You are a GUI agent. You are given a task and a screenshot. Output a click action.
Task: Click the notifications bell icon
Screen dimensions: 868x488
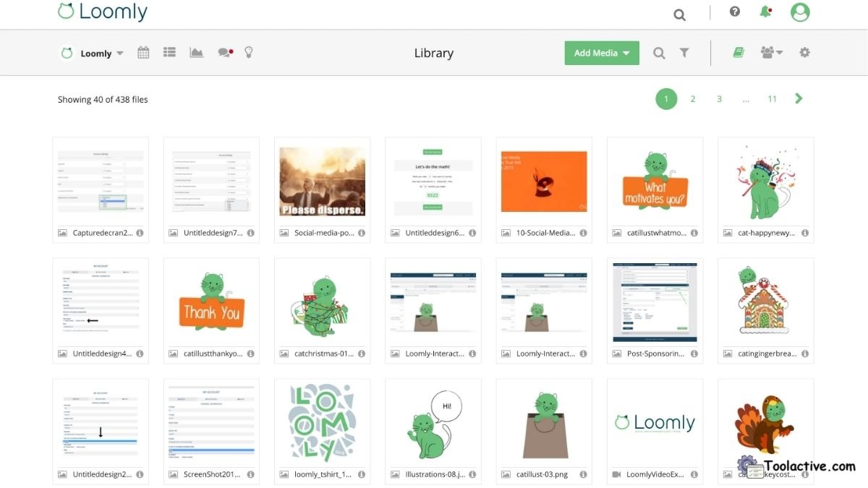pyautogui.click(x=765, y=12)
